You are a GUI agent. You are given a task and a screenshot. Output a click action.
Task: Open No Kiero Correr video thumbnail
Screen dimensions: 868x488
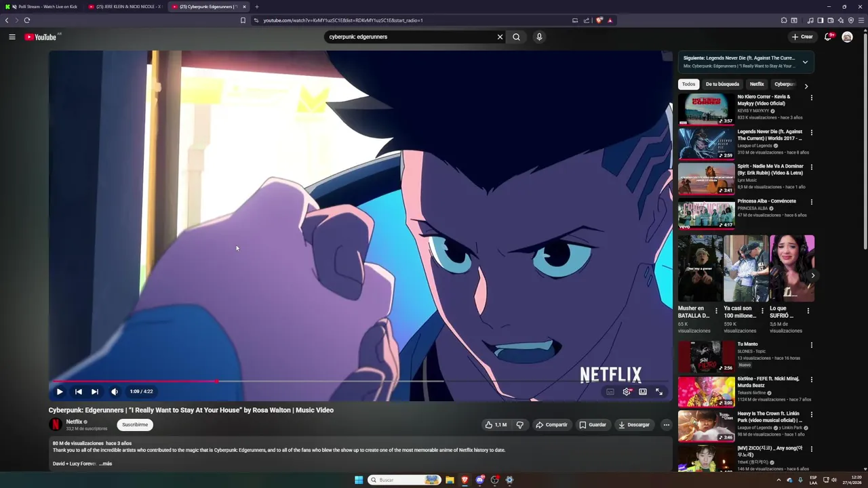[706, 109]
